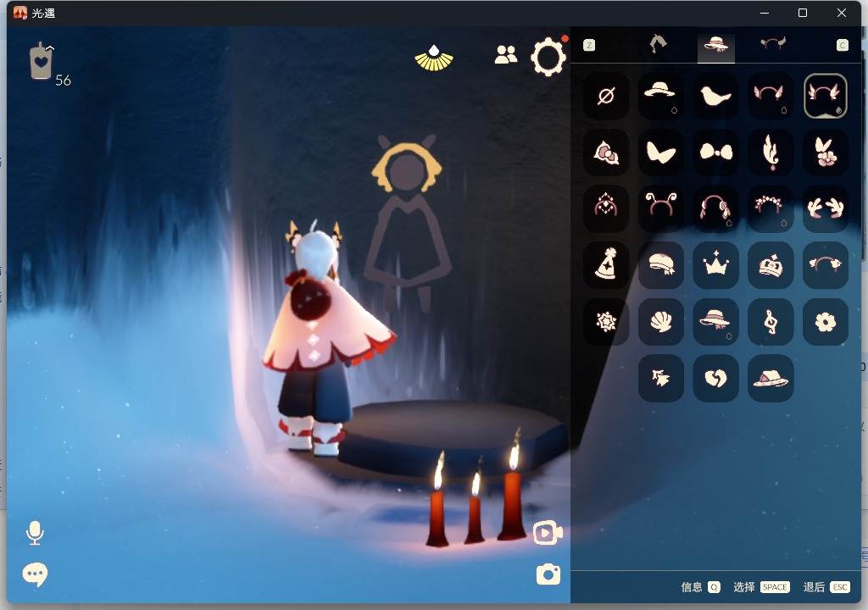Image resolution: width=868 pixels, height=610 pixels.
Task: Choose the snowflake hair accessory
Action: (x=606, y=322)
